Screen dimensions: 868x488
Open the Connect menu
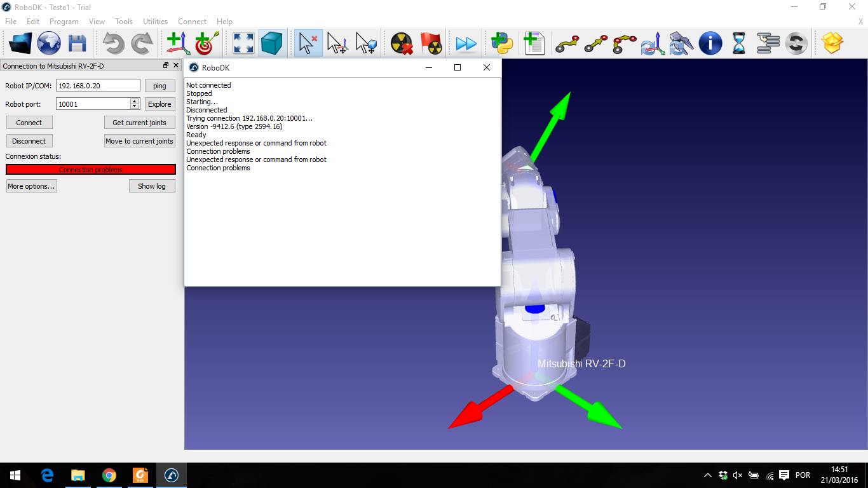[x=192, y=22]
